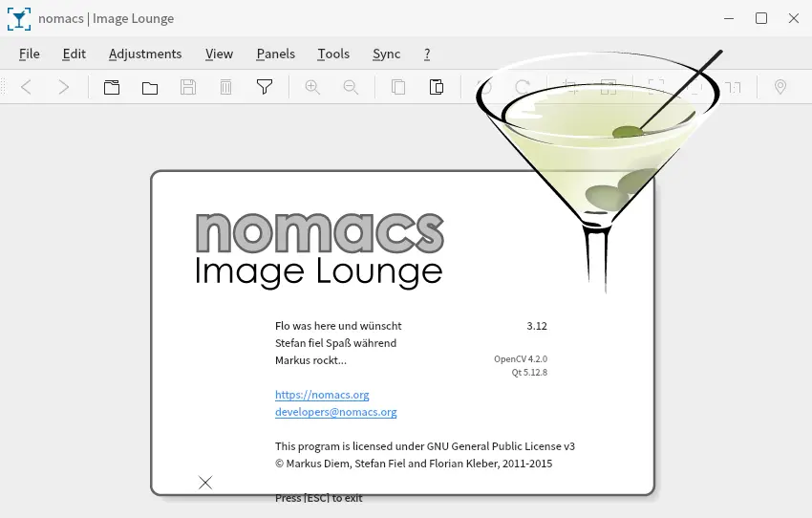812x518 pixels.
Task: Copy the image using the copy icon
Action: pyautogui.click(x=398, y=87)
